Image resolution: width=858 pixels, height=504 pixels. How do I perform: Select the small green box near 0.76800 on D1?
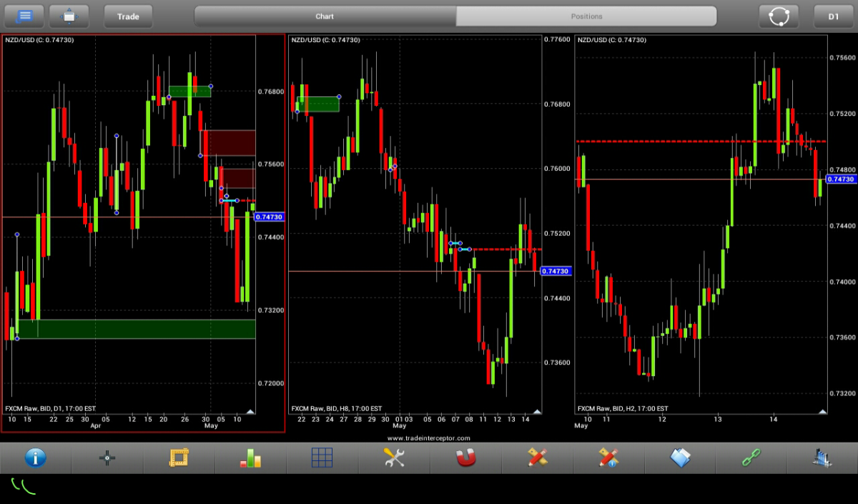click(x=190, y=92)
